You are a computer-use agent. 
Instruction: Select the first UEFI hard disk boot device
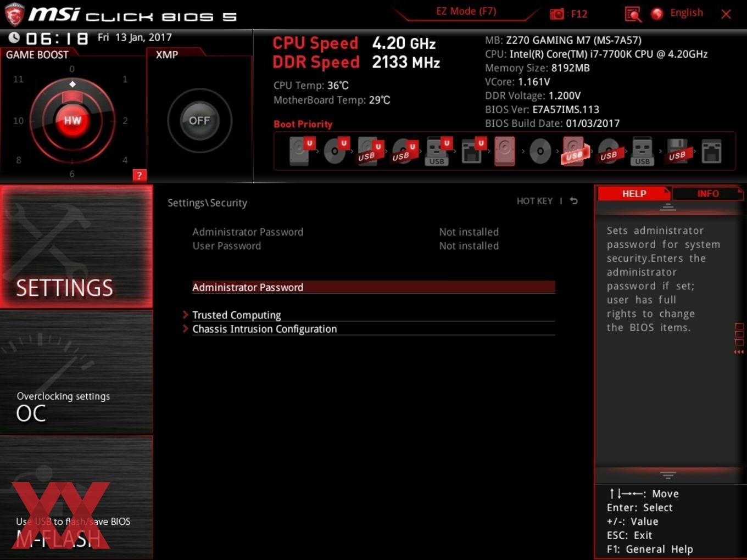click(301, 151)
